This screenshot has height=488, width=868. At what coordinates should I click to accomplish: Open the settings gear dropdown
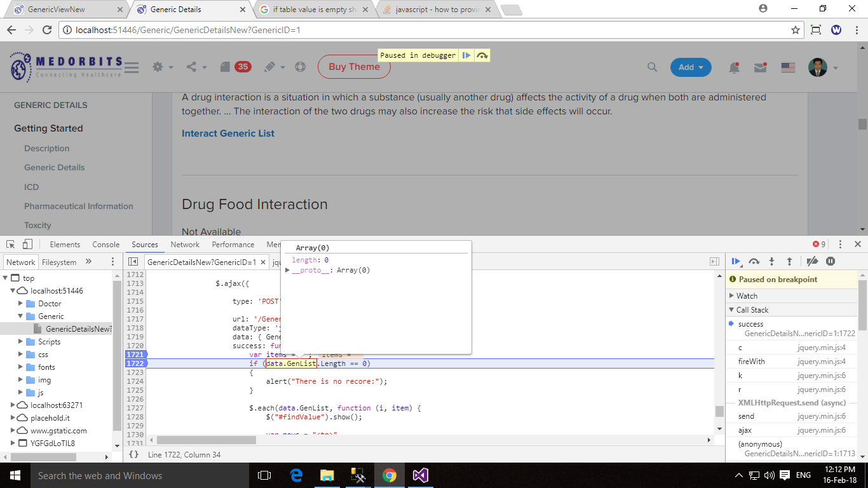(x=162, y=67)
